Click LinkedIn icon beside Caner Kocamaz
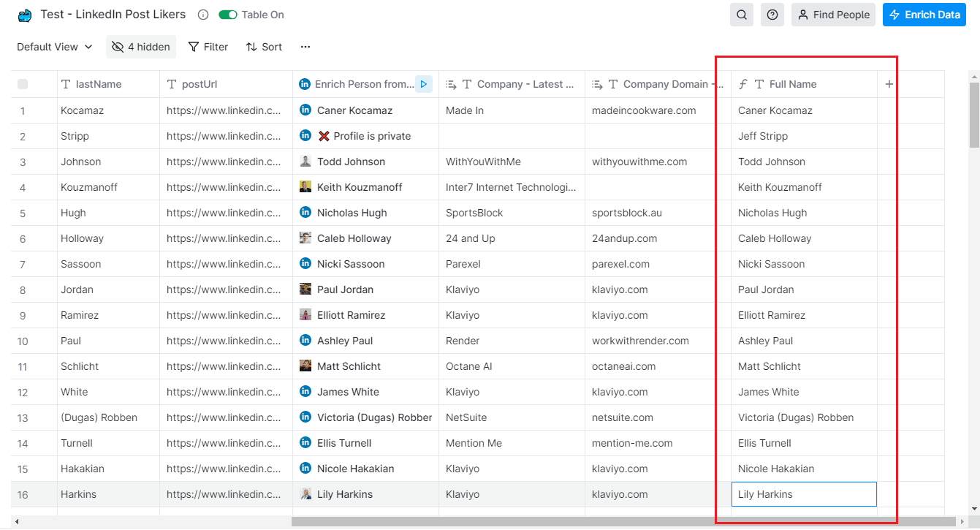980x530 pixels. (x=305, y=110)
